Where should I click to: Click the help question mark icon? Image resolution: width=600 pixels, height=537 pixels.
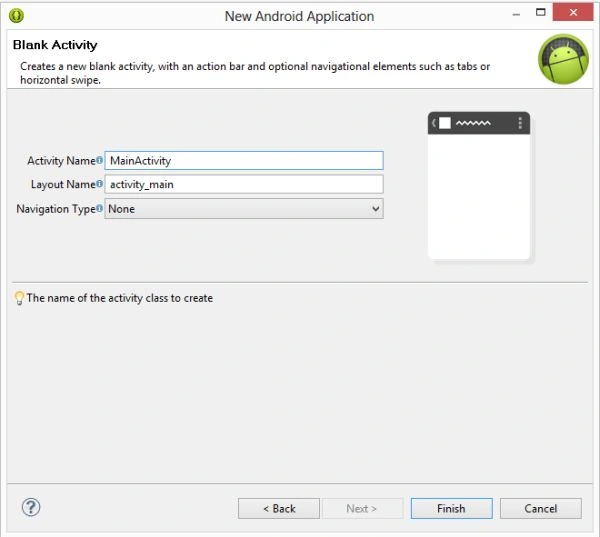pos(31,508)
